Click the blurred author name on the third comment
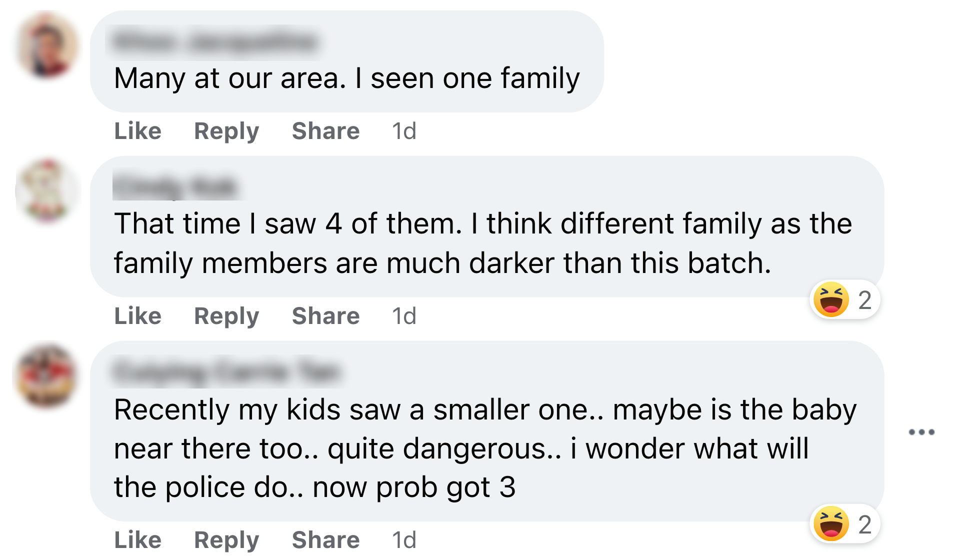954x560 pixels. click(x=226, y=372)
